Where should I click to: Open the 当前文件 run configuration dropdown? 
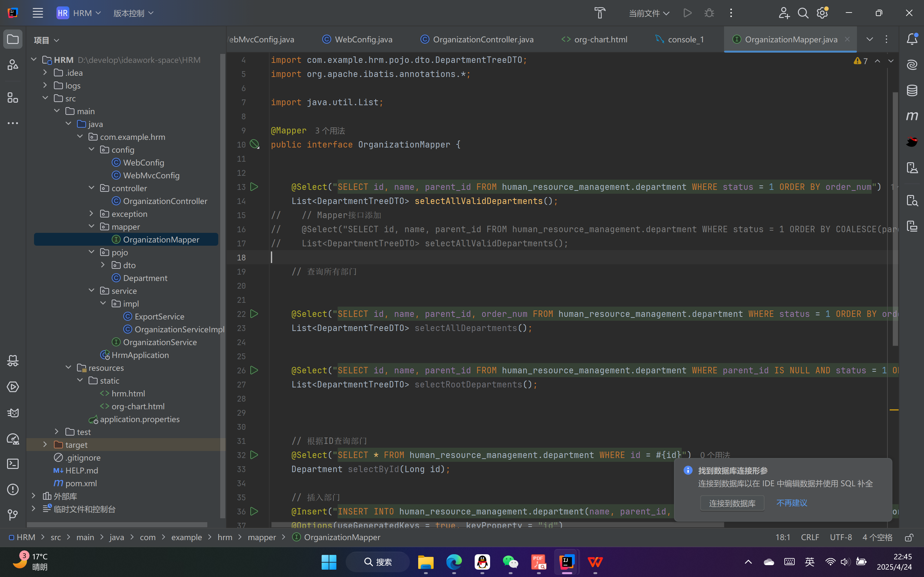point(649,13)
